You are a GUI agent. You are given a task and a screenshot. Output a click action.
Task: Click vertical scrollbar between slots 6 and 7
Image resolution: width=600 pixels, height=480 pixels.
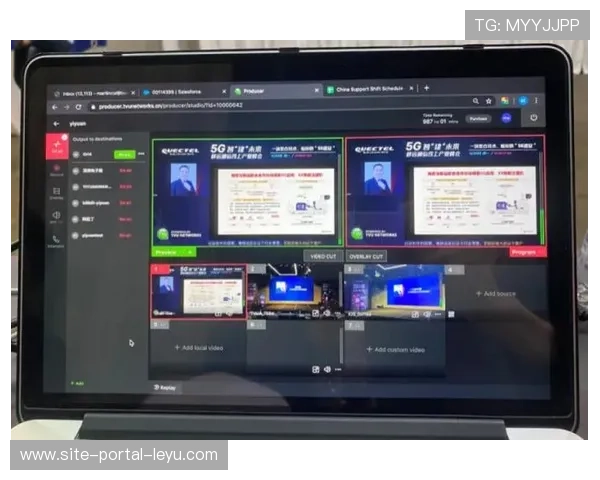point(341,345)
